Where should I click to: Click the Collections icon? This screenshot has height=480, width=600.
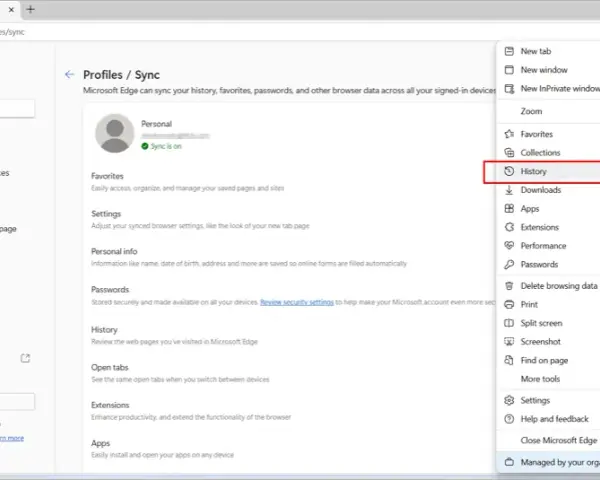coord(509,153)
